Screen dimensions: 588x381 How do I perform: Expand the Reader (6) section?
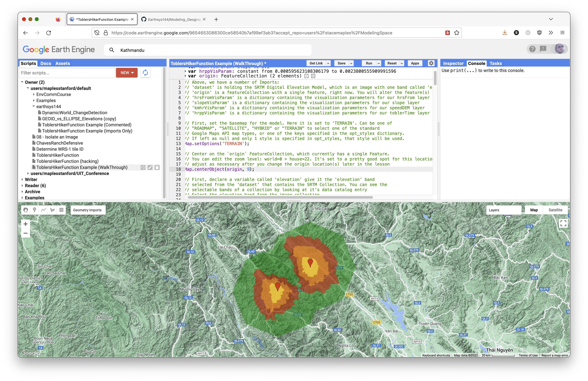(22, 185)
